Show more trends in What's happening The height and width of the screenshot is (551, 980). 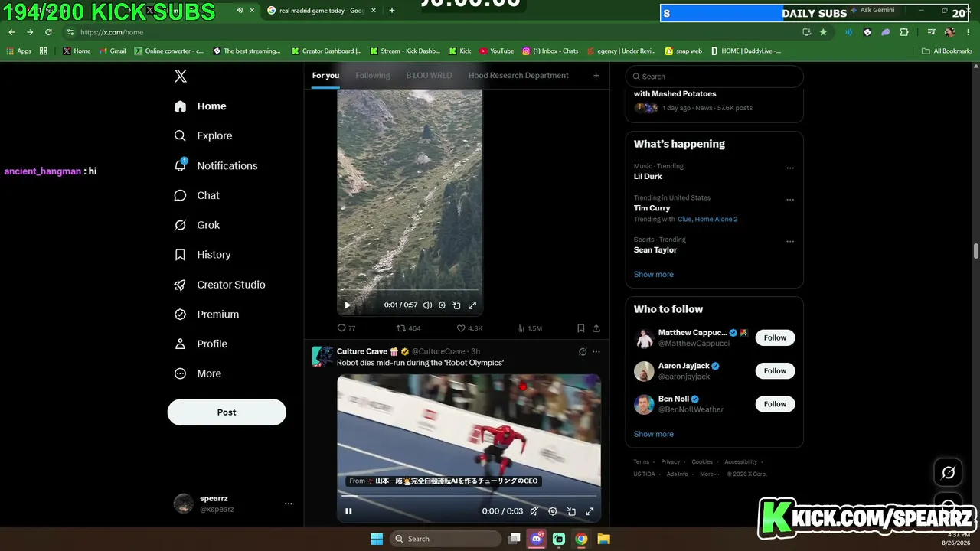pos(654,274)
